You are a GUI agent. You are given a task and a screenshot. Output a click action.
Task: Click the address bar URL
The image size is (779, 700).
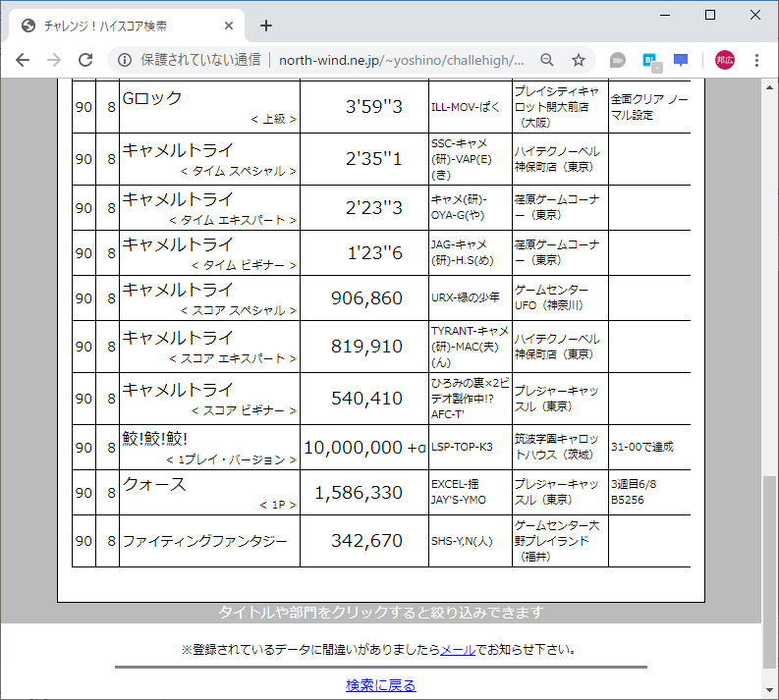coord(402,60)
